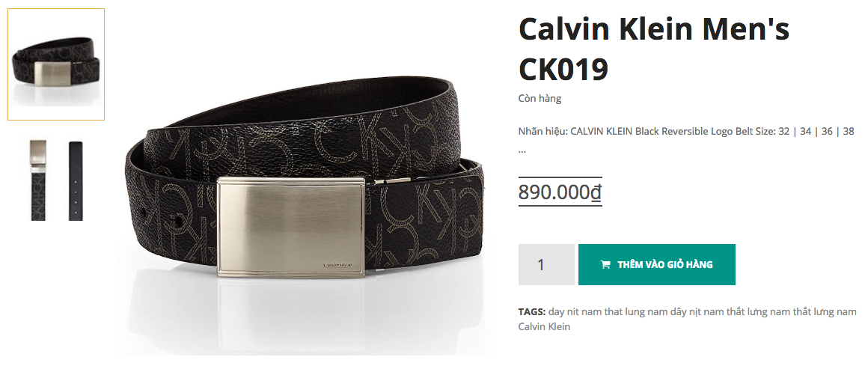Show the plain black strap thumbnail

76,180
